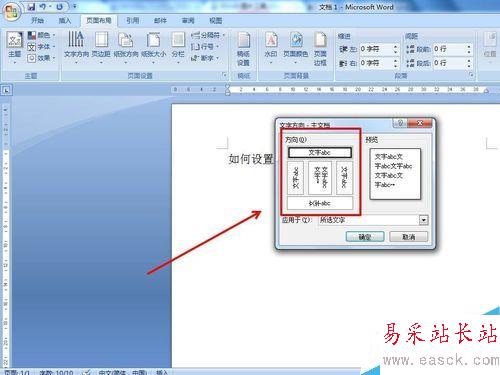
Task: Select 页面布局 Page Layout tab
Action: (99, 21)
